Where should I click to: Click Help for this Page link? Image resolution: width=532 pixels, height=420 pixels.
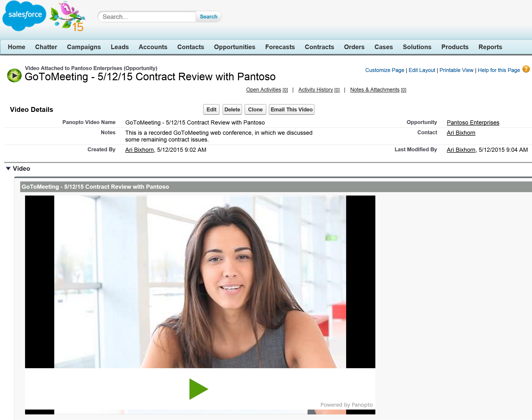[498, 70]
